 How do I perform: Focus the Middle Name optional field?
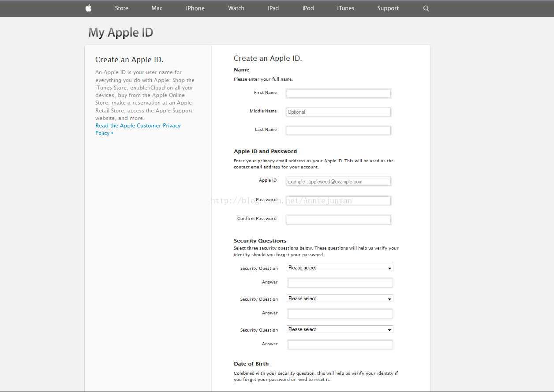coord(339,112)
